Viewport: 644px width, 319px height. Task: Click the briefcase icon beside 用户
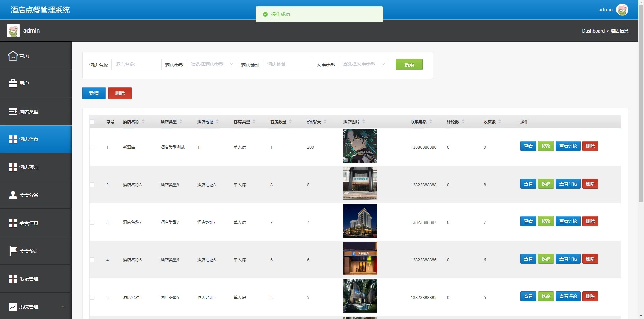coord(13,83)
